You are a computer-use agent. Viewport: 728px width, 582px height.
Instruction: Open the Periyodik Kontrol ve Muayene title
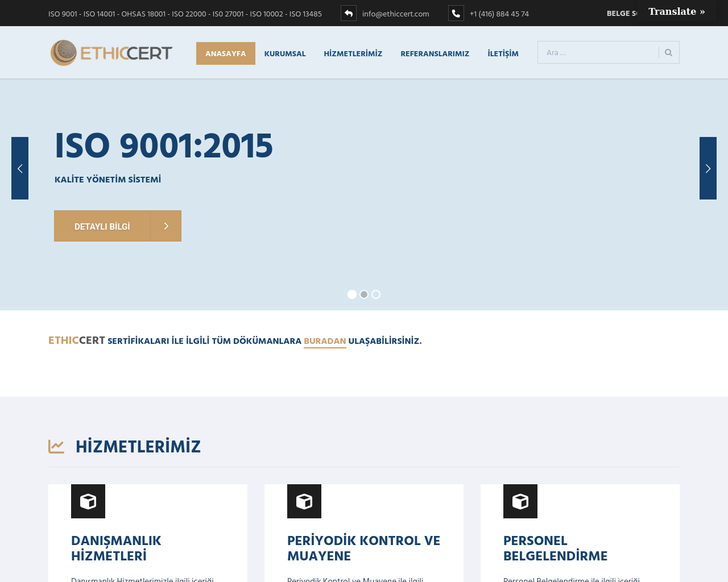364,548
